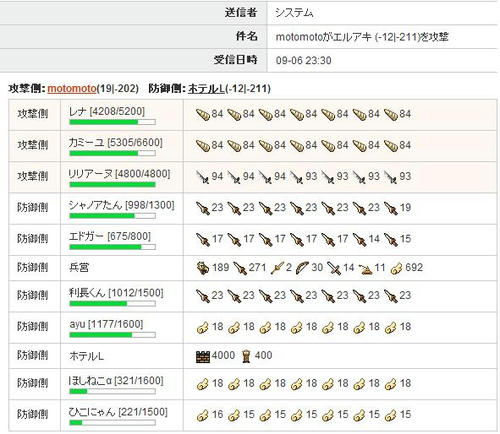Click 攻撃側 label in リリアーヌ row
The width and height of the screenshot is (500, 434).
[33, 176]
